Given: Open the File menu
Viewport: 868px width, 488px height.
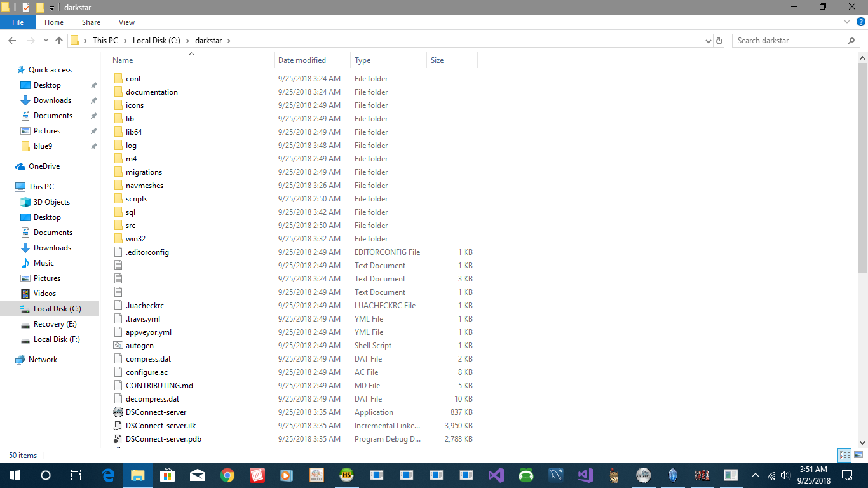Looking at the screenshot, I should (x=18, y=22).
